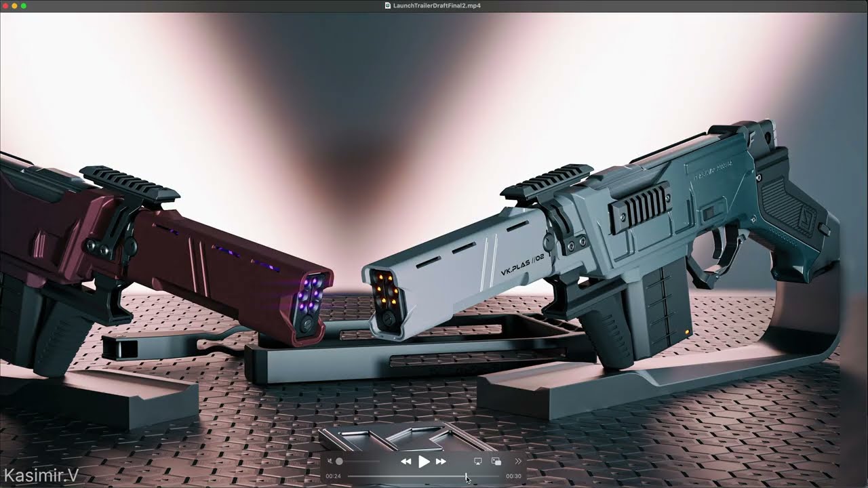The width and height of the screenshot is (868, 488).
Task: Toggle the 00:30 duration time display
Action: (x=513, y=476)
